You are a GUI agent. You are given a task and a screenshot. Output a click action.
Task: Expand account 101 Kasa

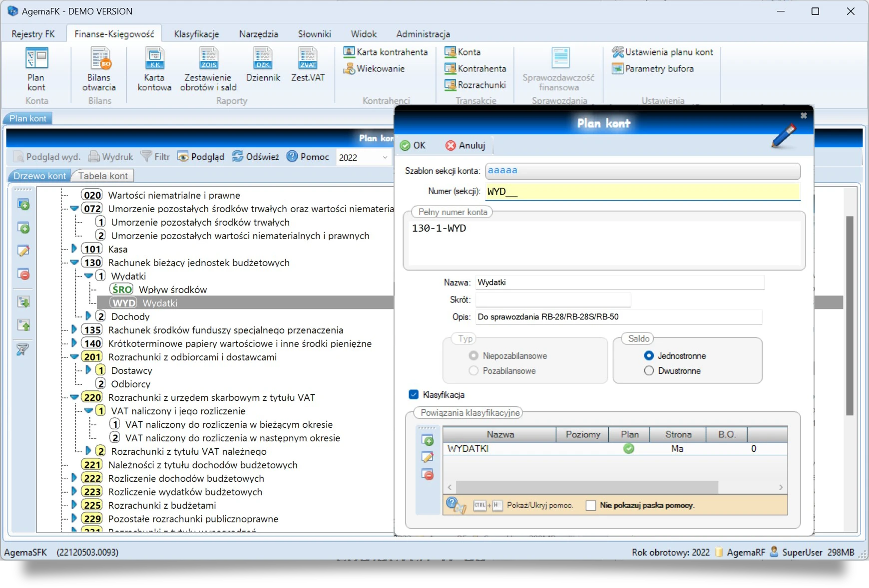[x=74, y=249]
